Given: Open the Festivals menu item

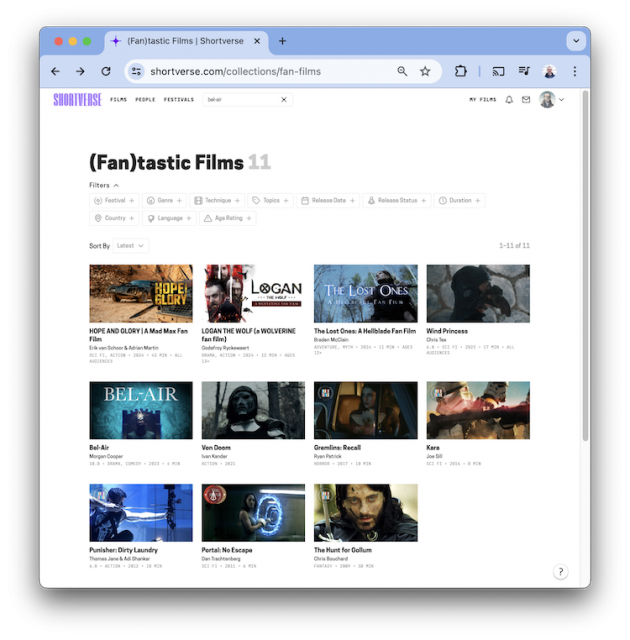Looking at the screenshot, I should [x=179, y=100].
